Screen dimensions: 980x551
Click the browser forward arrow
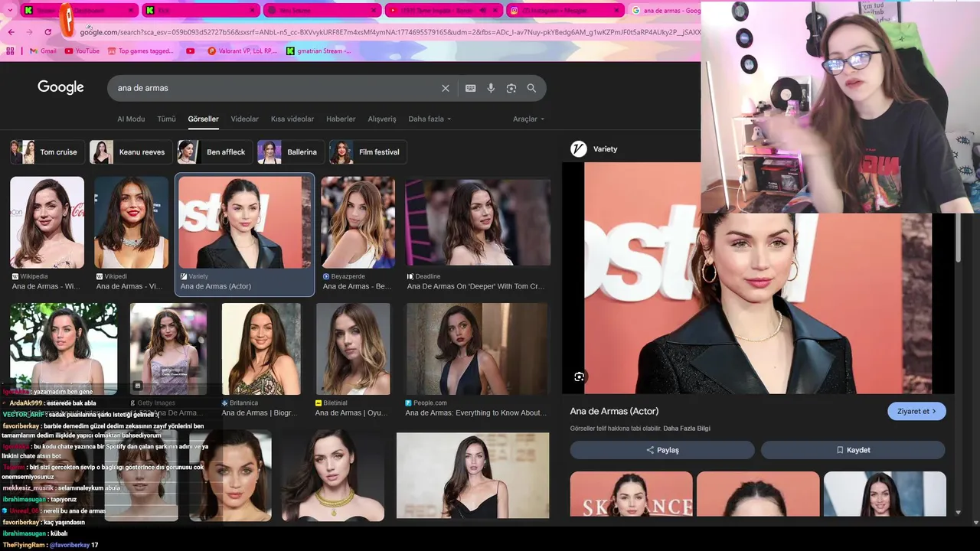(29, 32)
